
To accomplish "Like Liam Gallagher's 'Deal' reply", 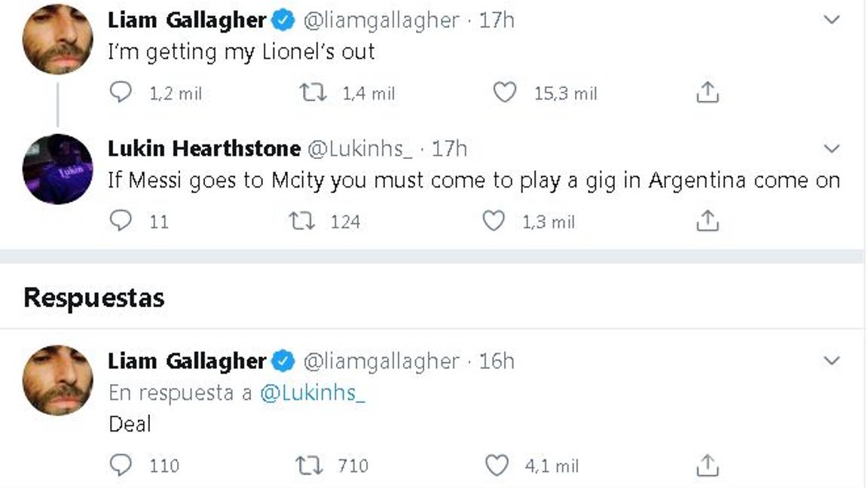I will coord(495,465).
